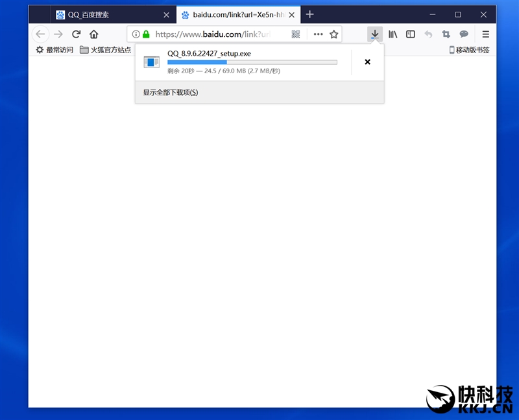This screenshot has height=420, width=519.
Task: Click the screenshot crop tool icon
Action: (x=446, y=34)
